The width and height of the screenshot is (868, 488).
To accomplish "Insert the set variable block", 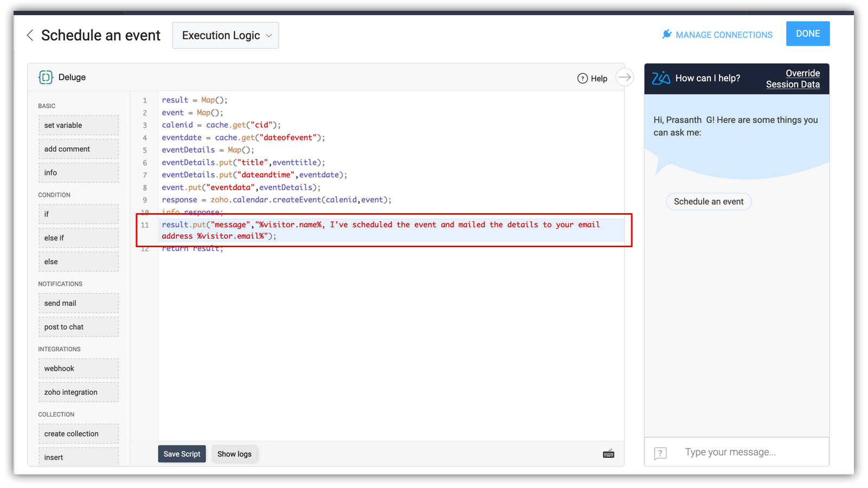I will (x=79, y=125).
